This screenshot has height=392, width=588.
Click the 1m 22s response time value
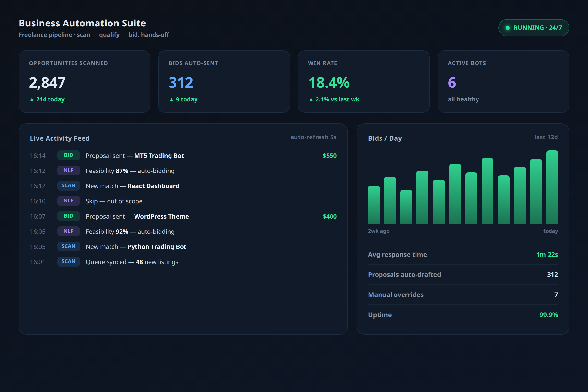pyautogui.click(x=547, y=255)
